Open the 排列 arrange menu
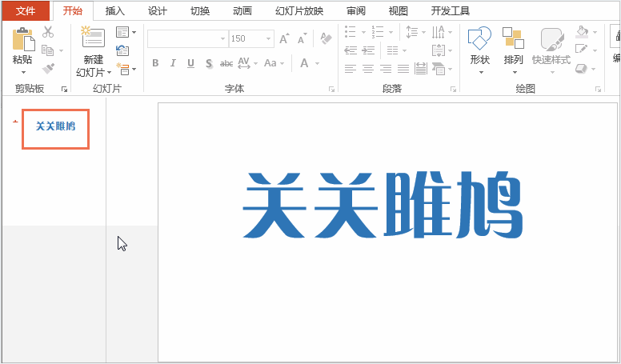The width and height of the screenshot is (621, 364). tap(513, 50)
